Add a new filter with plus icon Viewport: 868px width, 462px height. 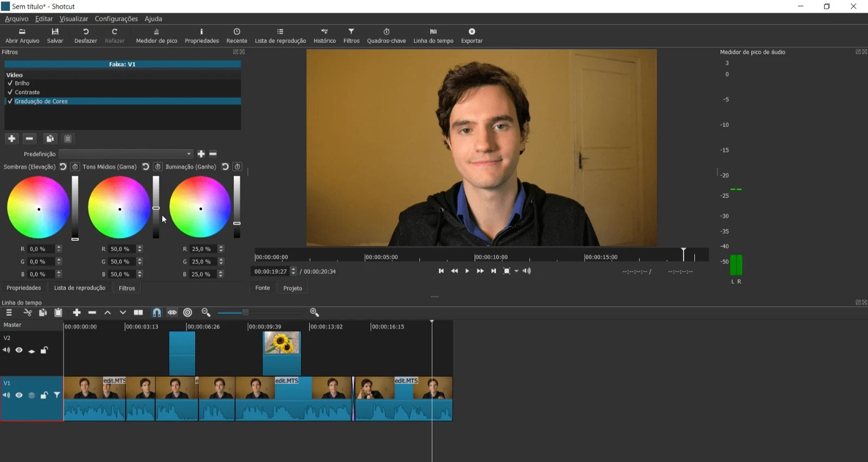[11, 139]
